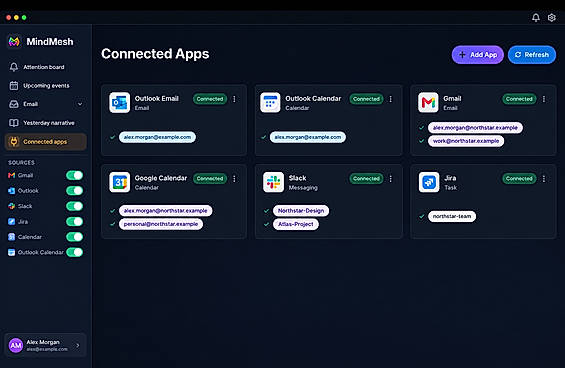
Task: Toggle the Outlook Calendar source switch
Action: (x=75, y=252)
